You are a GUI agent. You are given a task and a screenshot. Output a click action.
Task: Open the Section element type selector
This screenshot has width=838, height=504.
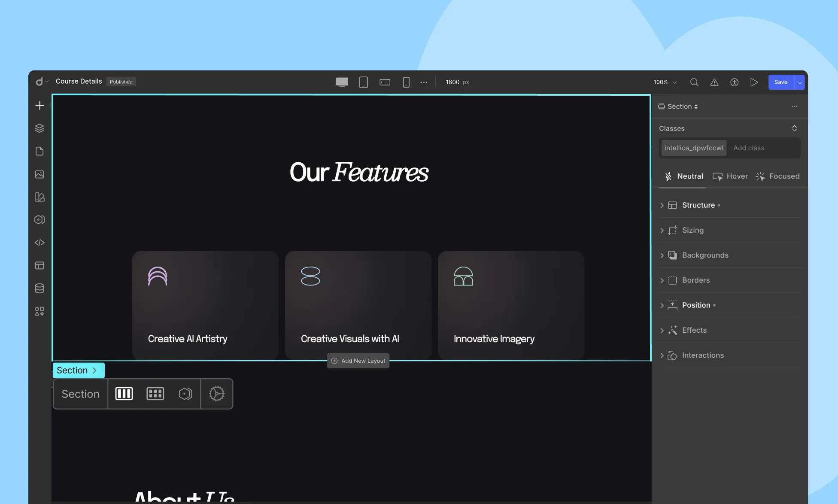678,106
